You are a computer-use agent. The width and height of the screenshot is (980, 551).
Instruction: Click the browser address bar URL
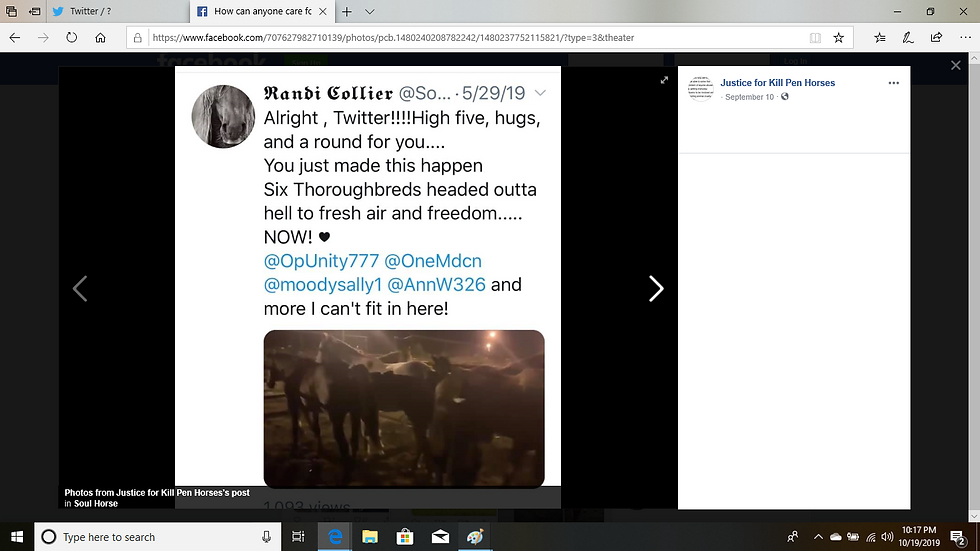tap(393, 37)
